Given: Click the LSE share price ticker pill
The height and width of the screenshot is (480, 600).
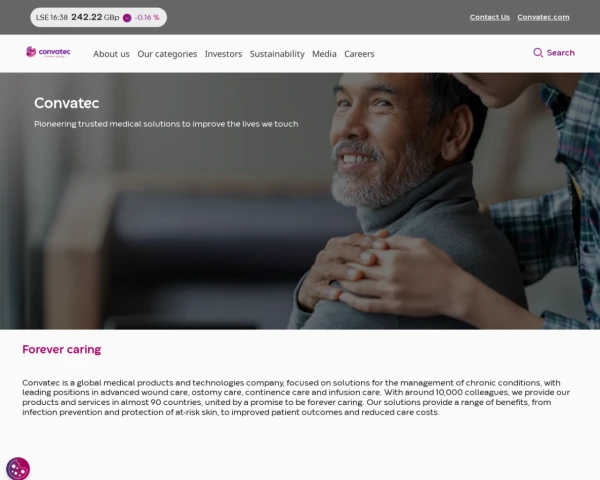Looking at the screenshot, I should [99, 17].
